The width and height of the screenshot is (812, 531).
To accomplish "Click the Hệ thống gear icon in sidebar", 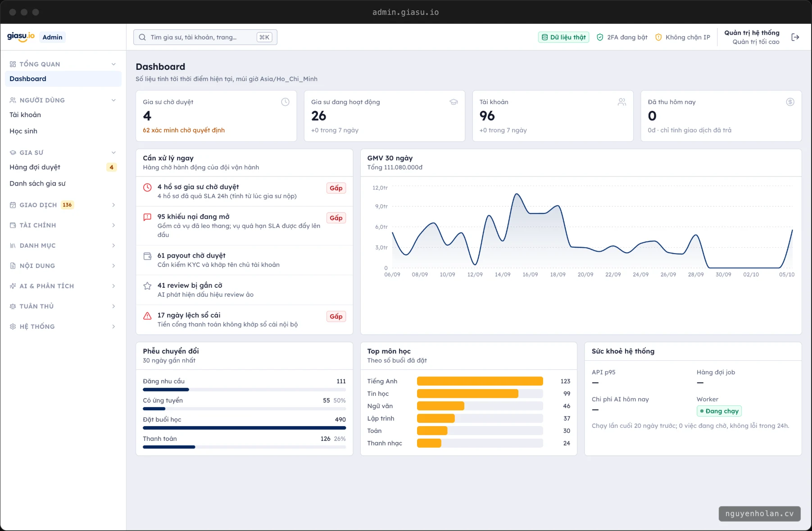I will coord(13,327).
